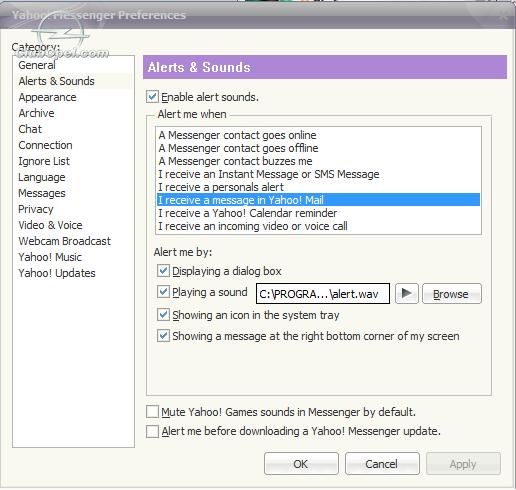Screen dimensions: 516x490
Task: Uncheck Displaying a dialog box
Action: click(x=163, y=271)
